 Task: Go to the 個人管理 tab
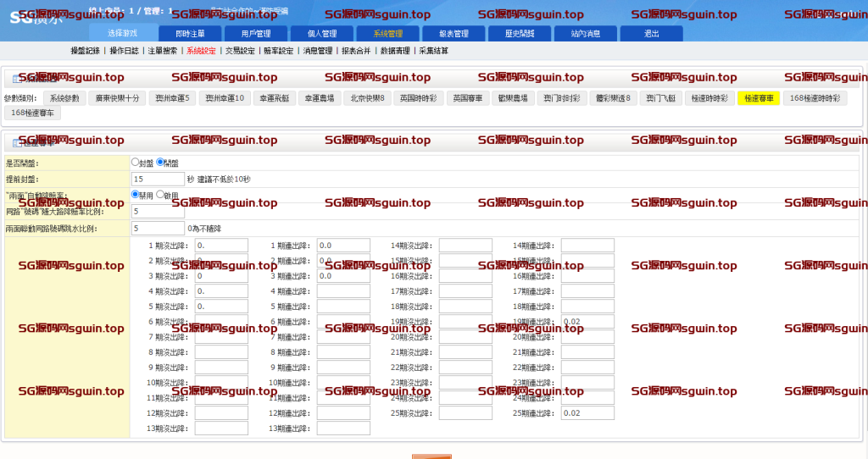(x=321, y=34)
